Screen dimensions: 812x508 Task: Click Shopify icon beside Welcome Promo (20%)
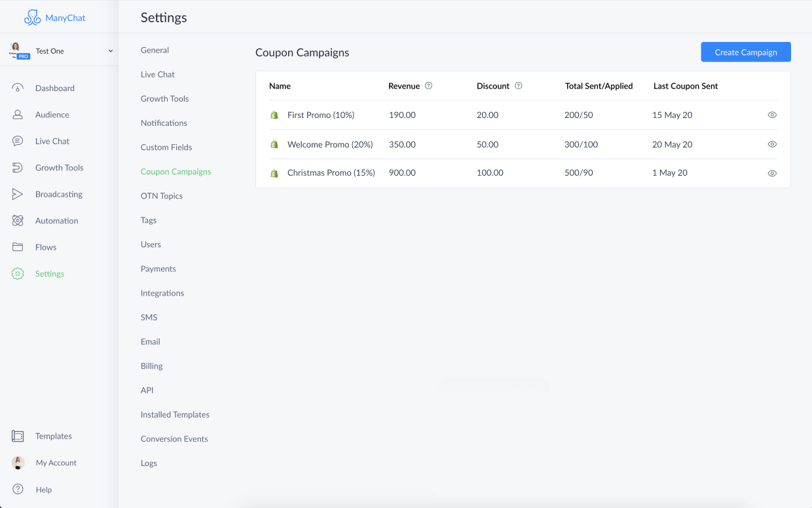pyautogui.click(x=274, y=144)
